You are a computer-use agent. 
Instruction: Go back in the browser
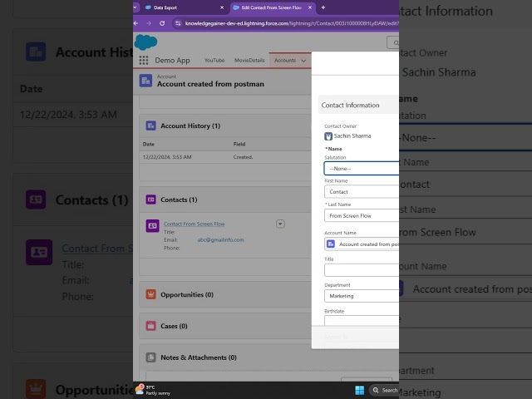click(136, 23)
